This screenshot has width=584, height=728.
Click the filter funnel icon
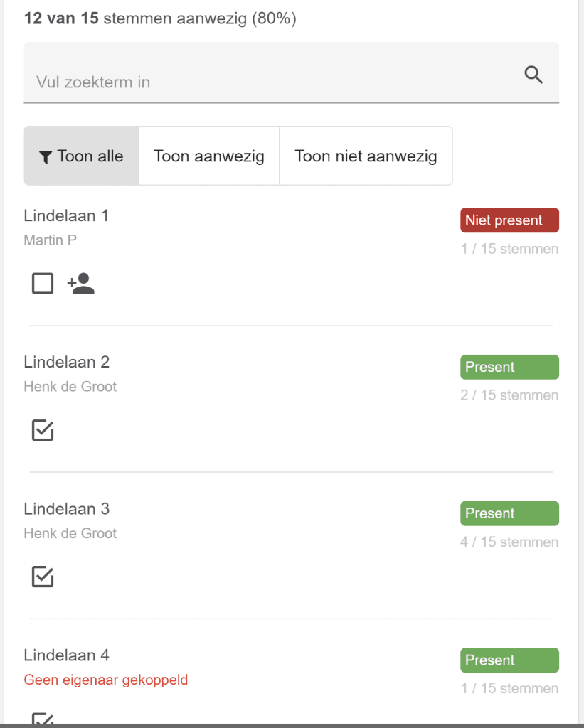tap(46, 157)
